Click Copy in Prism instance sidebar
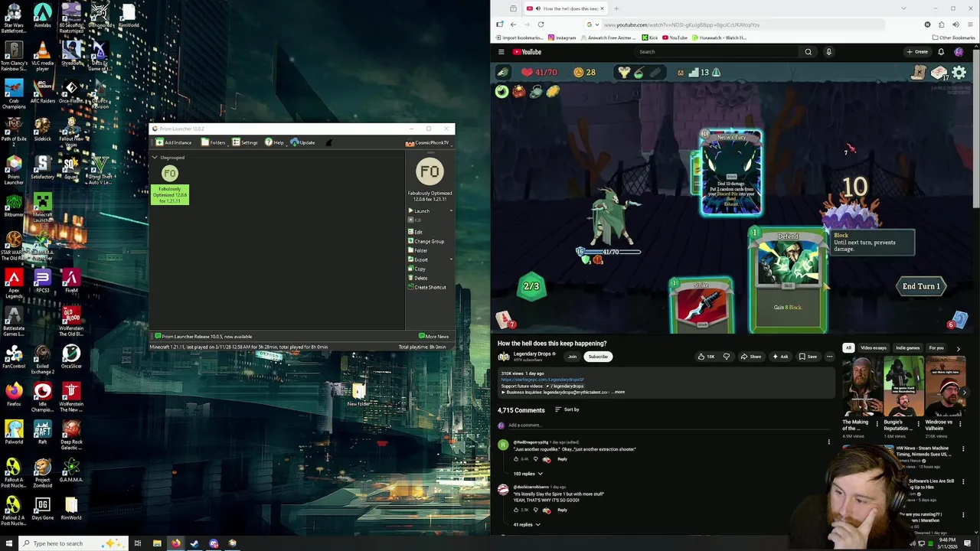This screenshot has height=551, width=980. click(416, 269)
